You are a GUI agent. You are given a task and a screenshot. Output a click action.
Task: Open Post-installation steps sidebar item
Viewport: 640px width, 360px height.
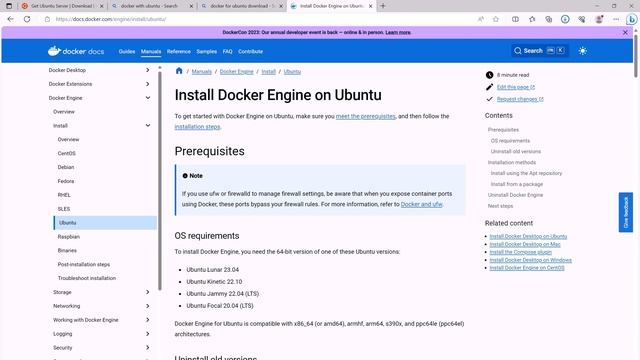[x=84, y=264]
